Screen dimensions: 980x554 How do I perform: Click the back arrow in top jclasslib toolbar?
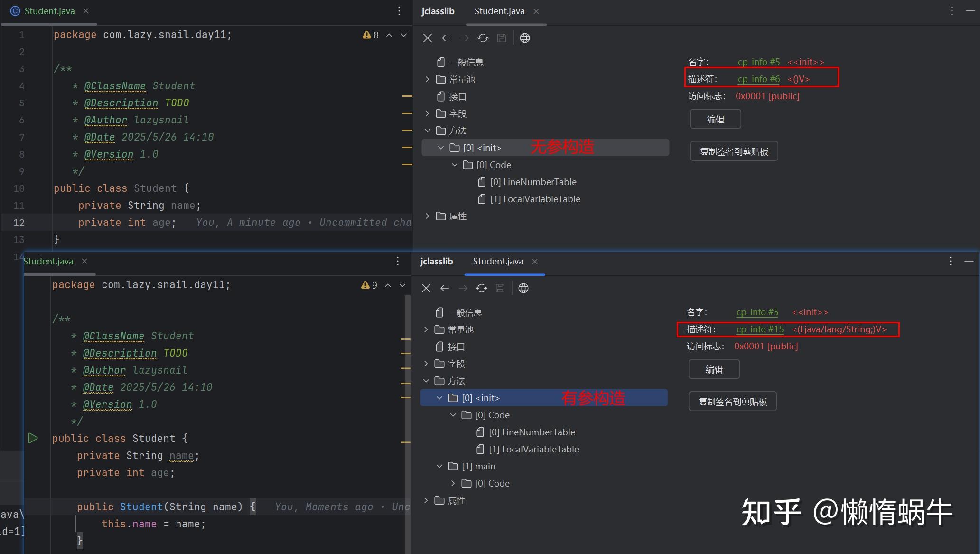coord(446,38)
